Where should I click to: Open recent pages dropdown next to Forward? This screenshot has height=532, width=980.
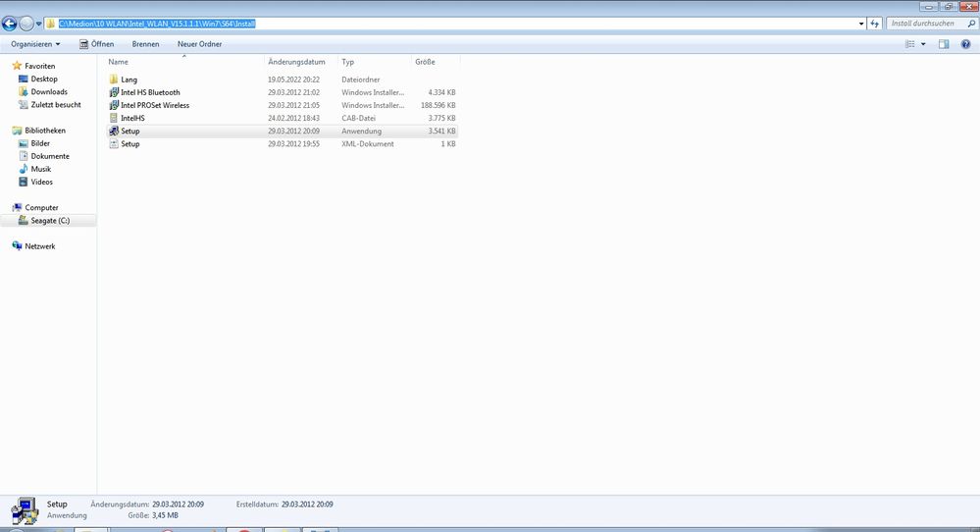point(38,24)
